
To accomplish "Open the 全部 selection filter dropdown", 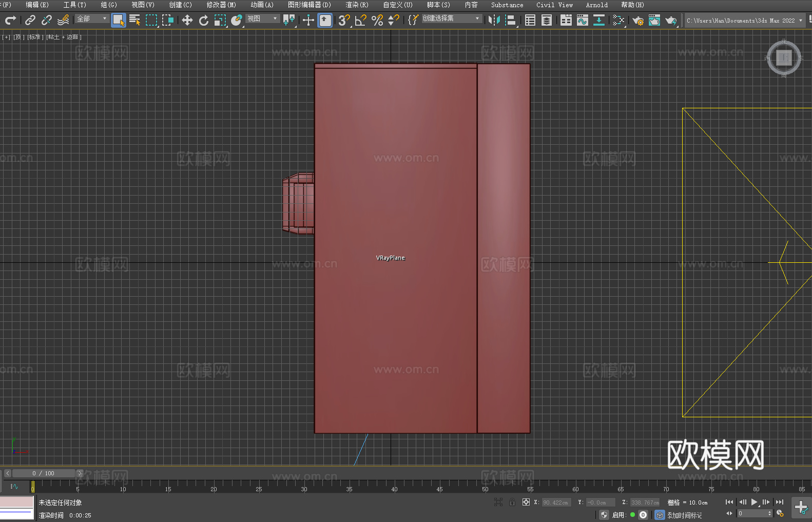I will pos(92,19).
